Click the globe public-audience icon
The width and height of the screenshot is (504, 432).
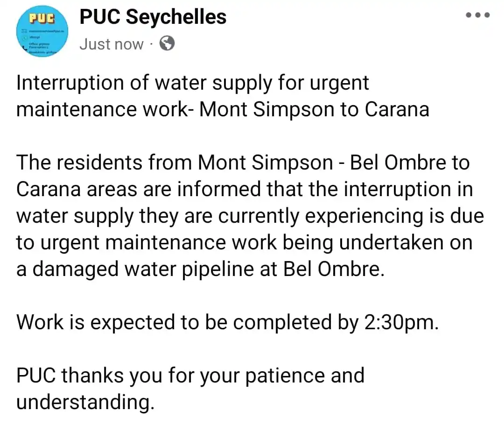[x=167, y=43]
